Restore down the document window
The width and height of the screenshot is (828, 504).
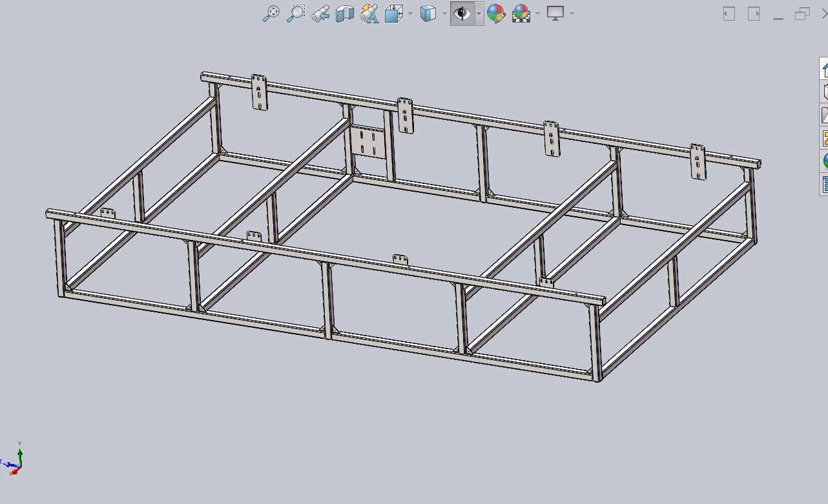[x=802, y=14]
